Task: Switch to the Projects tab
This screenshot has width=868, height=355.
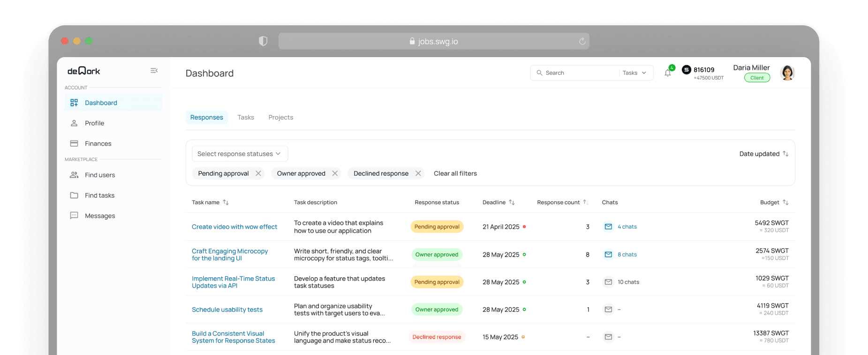Action: click(x=281, y=117)
